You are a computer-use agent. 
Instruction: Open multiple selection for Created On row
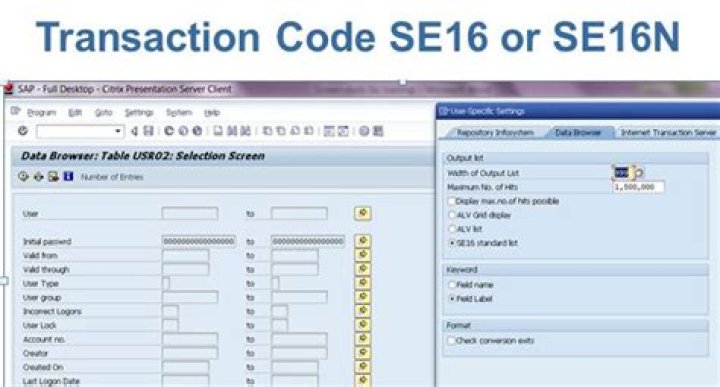point(363,367)
